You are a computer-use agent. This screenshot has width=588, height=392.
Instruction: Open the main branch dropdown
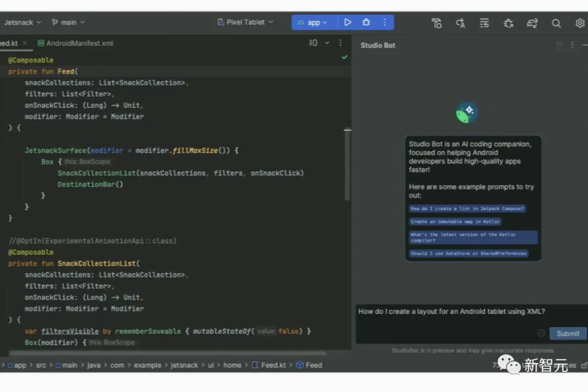(68, 22)
